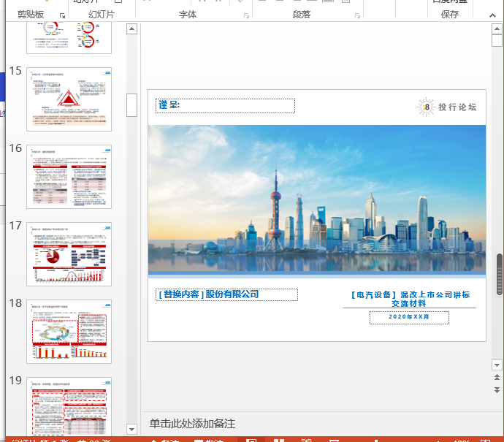The height and width of the screenshot is (442, 504).
Task: Click slide number 17 in thumbnail pane
Action: 15,226
